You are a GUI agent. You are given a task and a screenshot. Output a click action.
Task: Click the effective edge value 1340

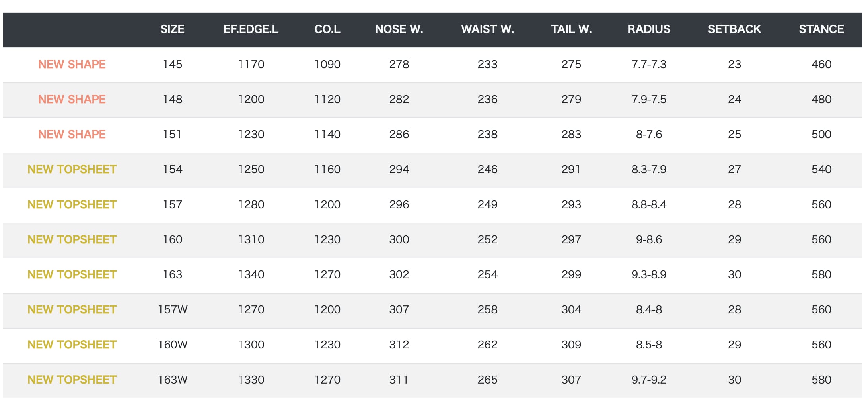click(x=251, y=275)
